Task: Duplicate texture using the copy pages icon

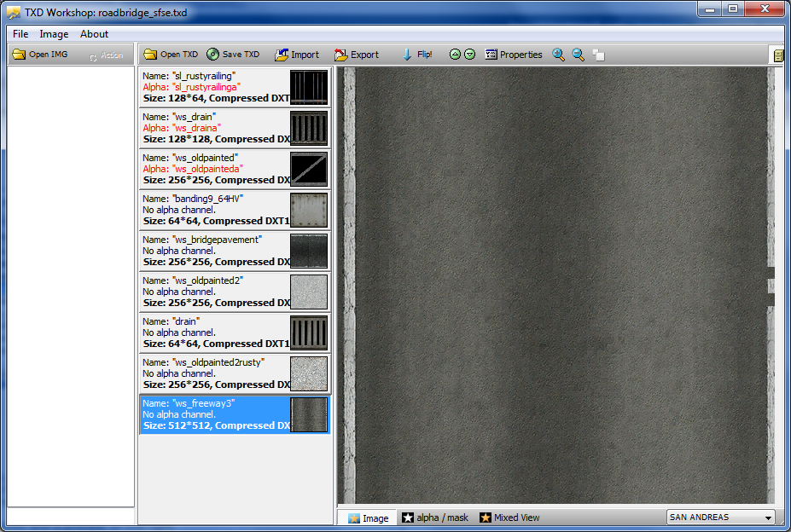Action: click(598, 54)
